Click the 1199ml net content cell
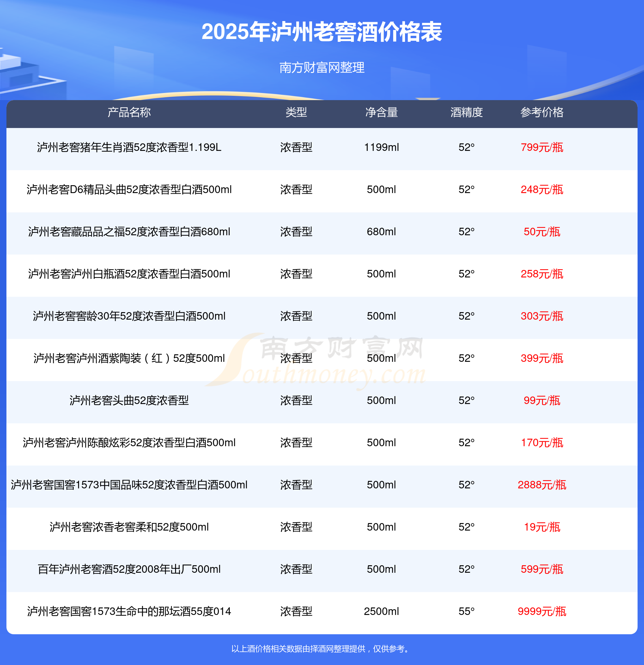The image size is (644, 665). click(x=381, y=147)
